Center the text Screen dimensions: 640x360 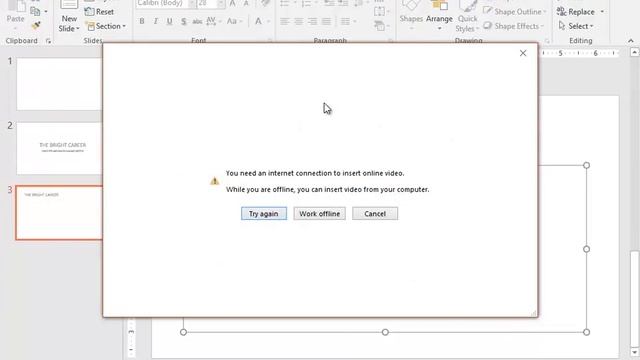298,21
